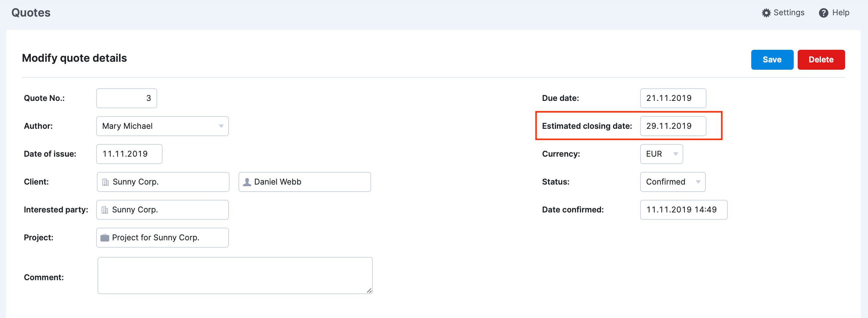Viewport: 868px width, 318px height.
Task: Edit the Estimated closing date field
Action: tap(673, 126)
